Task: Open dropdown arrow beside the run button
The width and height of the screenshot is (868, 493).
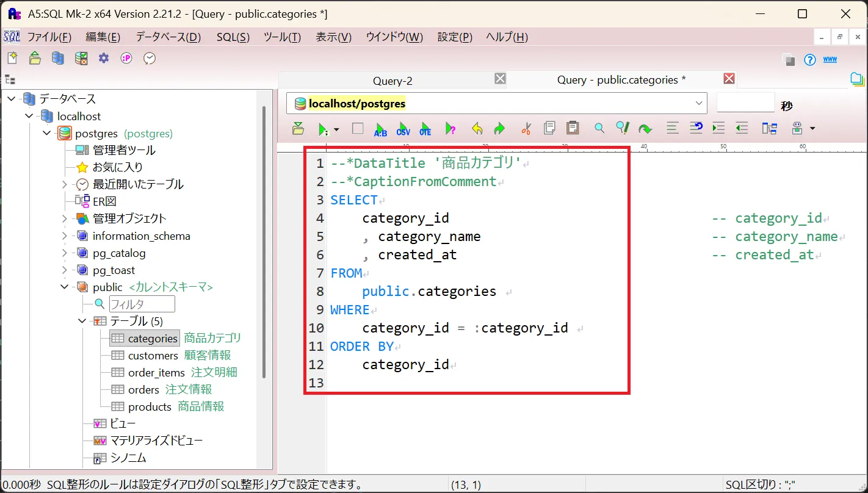Action: [336, 129]
